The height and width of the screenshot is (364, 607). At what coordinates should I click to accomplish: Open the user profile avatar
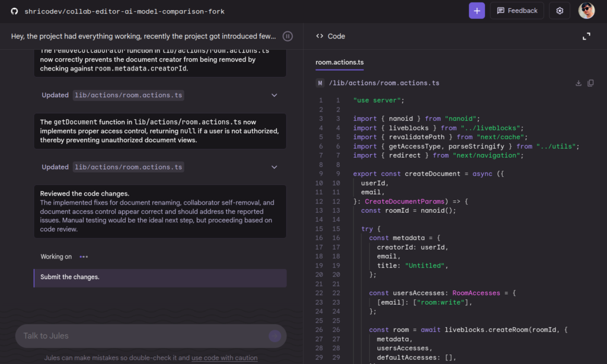[x=586, y=11]
